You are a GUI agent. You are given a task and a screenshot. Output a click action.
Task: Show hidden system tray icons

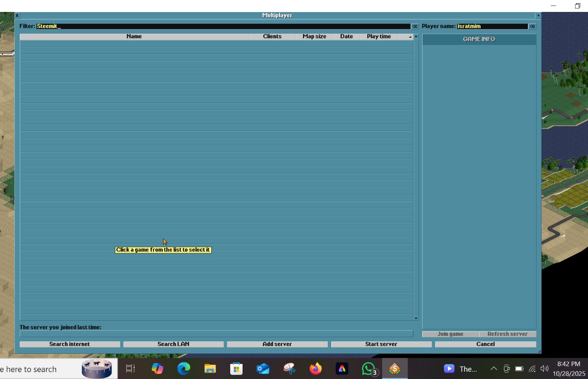494,369
